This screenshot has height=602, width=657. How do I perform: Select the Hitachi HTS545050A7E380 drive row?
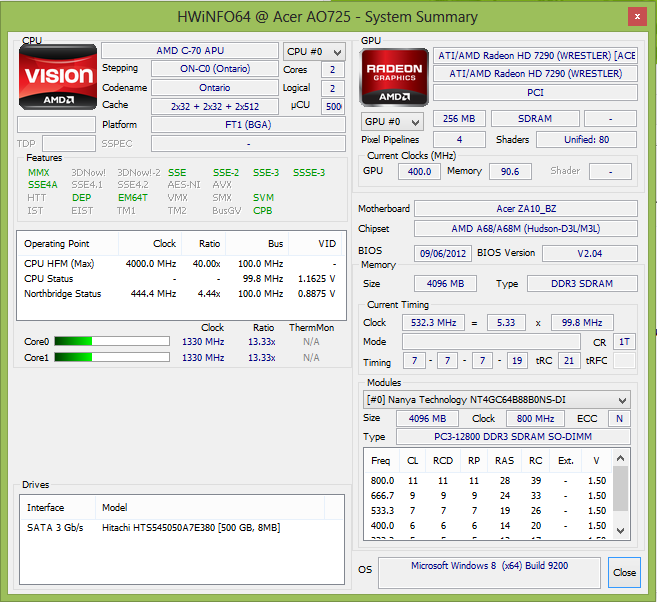(181, 527)
